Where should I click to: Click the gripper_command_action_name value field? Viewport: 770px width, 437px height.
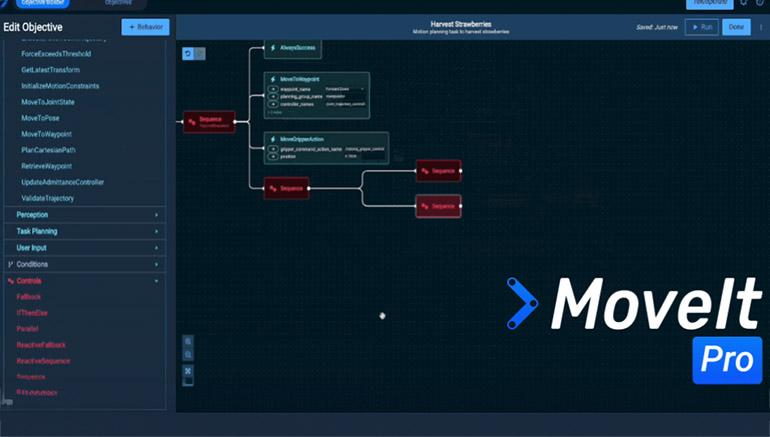tap(365, 149)
